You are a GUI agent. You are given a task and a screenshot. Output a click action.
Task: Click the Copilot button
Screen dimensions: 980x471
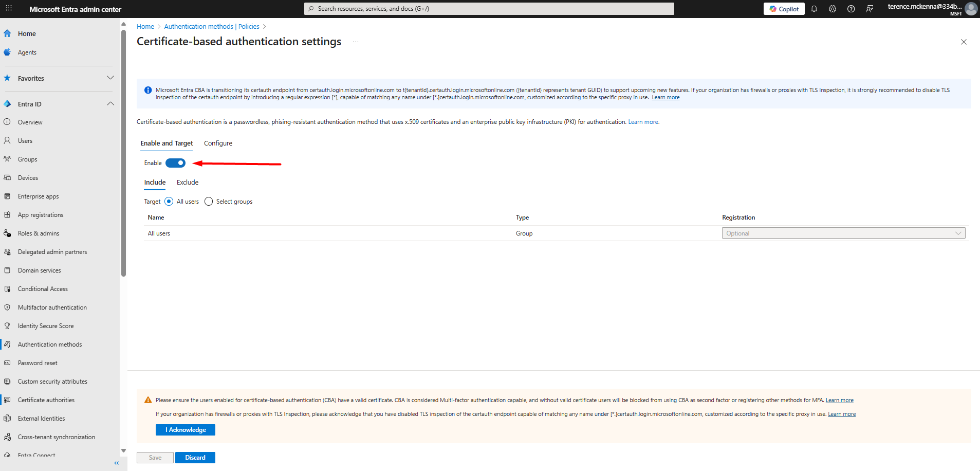[784, 9]
